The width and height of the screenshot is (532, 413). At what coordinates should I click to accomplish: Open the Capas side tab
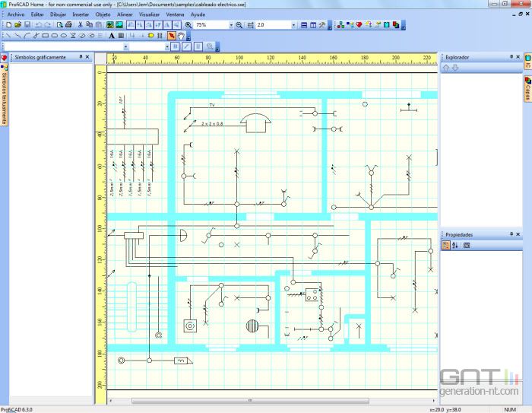[x=527, y=91]
